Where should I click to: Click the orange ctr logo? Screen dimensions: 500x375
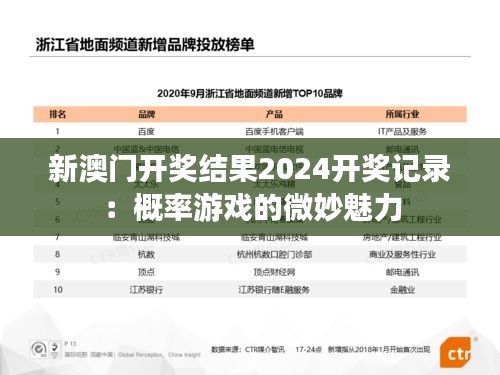pyautogui.click(x=456, y=352)
